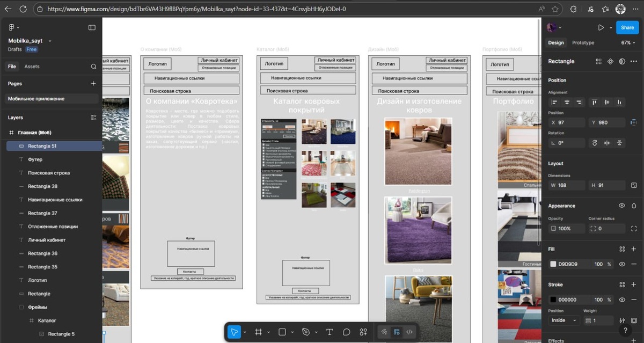Toggle ignore auto layout position icon
The width and height of the screenshot is (644, 343).
(x=634, y=122)
